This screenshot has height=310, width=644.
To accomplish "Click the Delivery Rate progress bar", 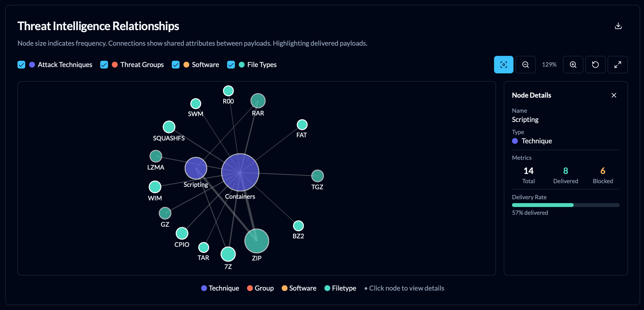I will [x=565, y=205].
